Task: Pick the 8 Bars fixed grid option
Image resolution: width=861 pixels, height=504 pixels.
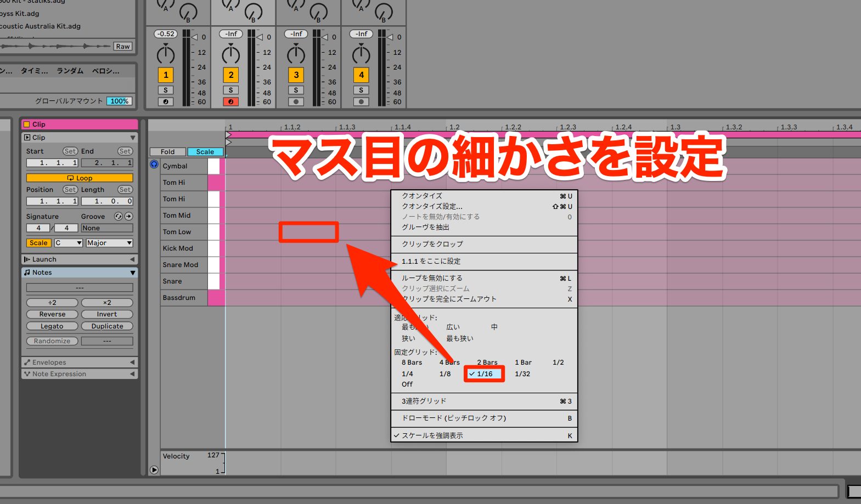Action: tap(412, 363)
